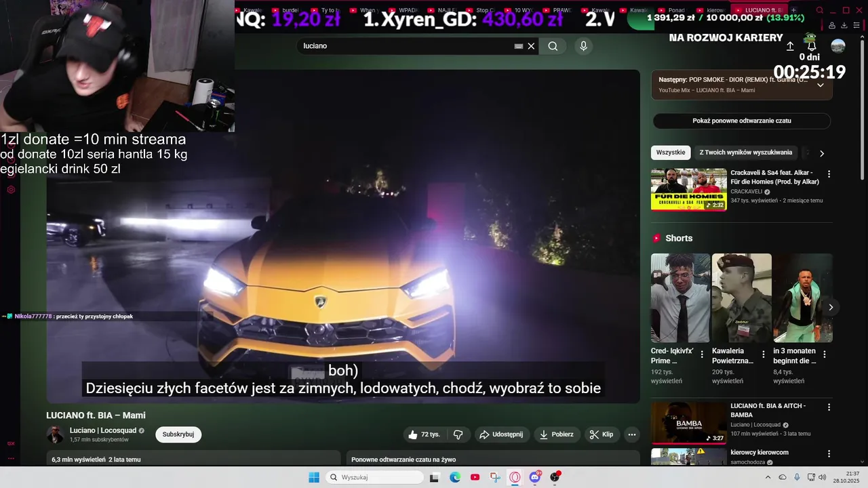Click the Opera sidebar settings icon

coord(11,190)
